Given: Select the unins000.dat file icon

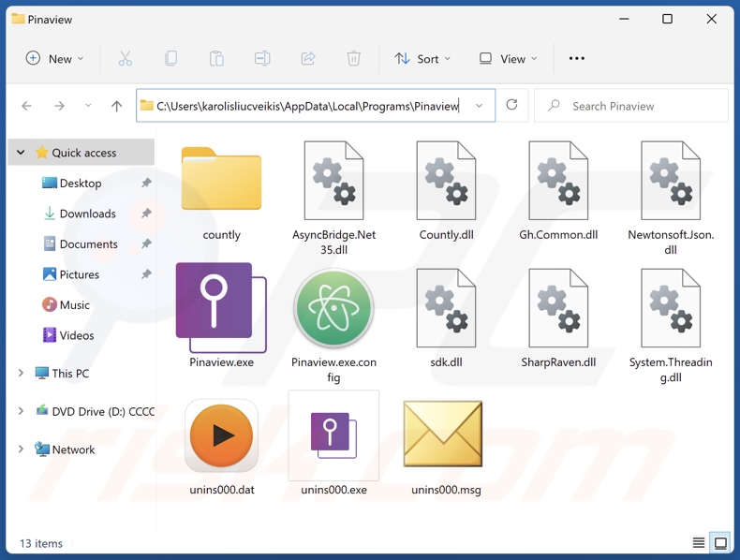Looking at the screenshot, I should point(221,436).
